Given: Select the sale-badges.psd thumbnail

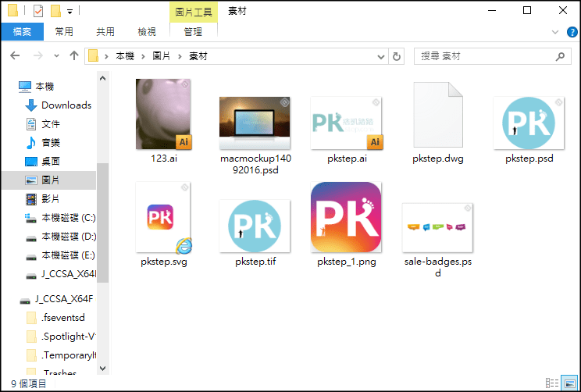Looking at the screenshot, I should click(x=437, y=227).
